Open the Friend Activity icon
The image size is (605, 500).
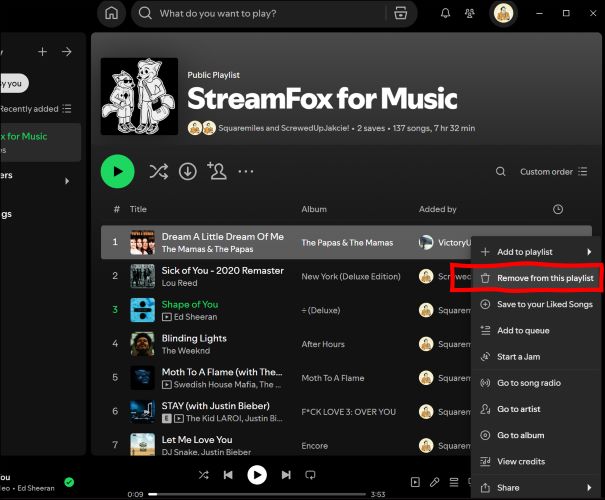470,14
